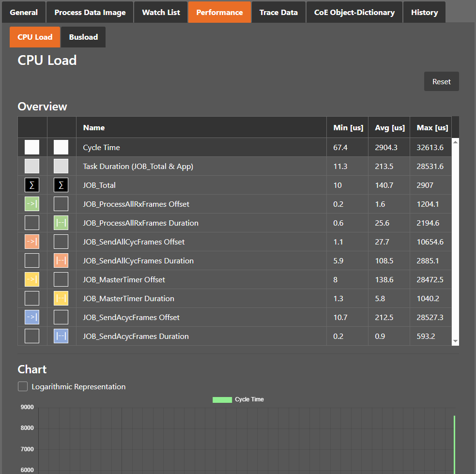This screenshot has width=476, height=474.
Task: Click green Cycle Time legend swatch
Action: tap(222, 399)
